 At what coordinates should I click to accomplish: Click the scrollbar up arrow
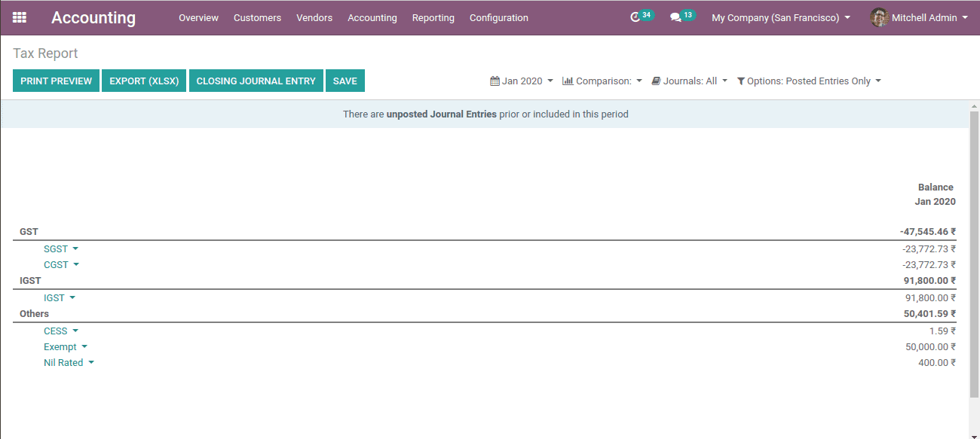pos(973,105)
